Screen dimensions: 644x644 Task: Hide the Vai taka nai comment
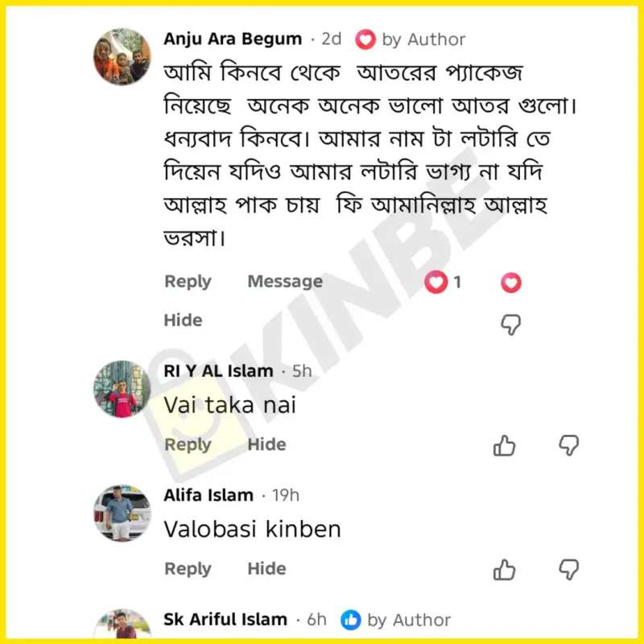click(266, 444)
